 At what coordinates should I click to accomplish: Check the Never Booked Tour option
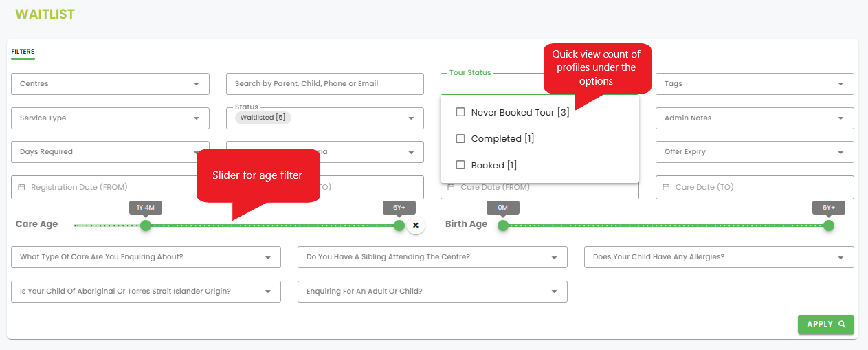pyautogui.click(x=460, y=112)
